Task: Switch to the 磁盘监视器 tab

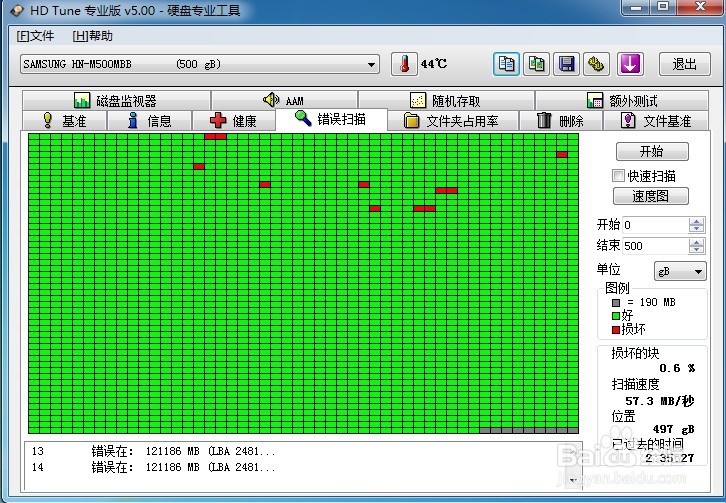Action: [x=116, y=100]
